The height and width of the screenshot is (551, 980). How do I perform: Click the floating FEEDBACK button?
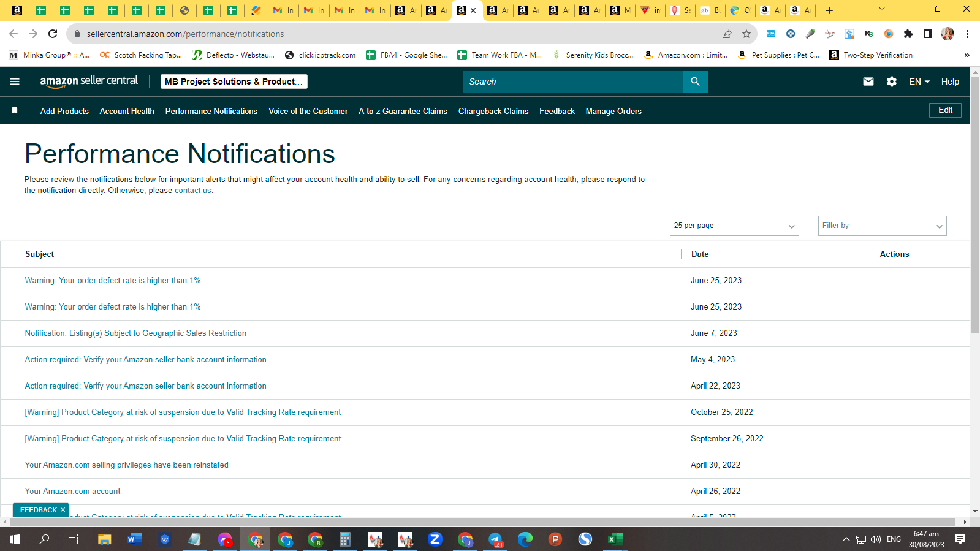[38, 510]
